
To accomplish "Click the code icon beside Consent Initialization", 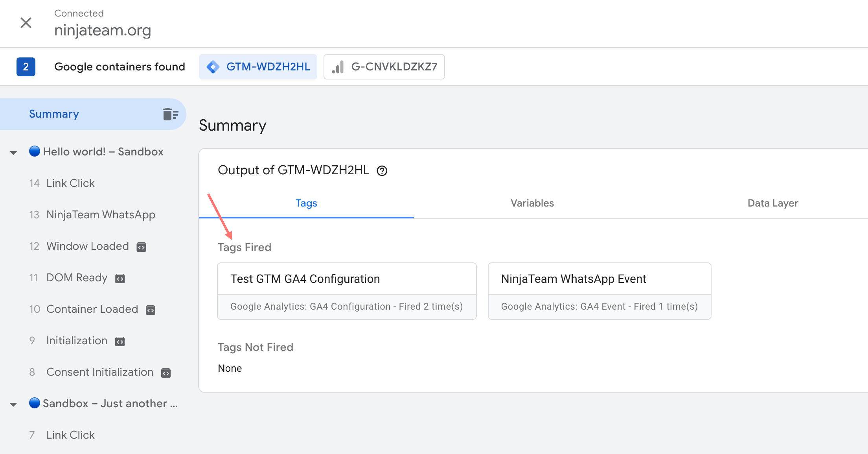I will [166, 373].
